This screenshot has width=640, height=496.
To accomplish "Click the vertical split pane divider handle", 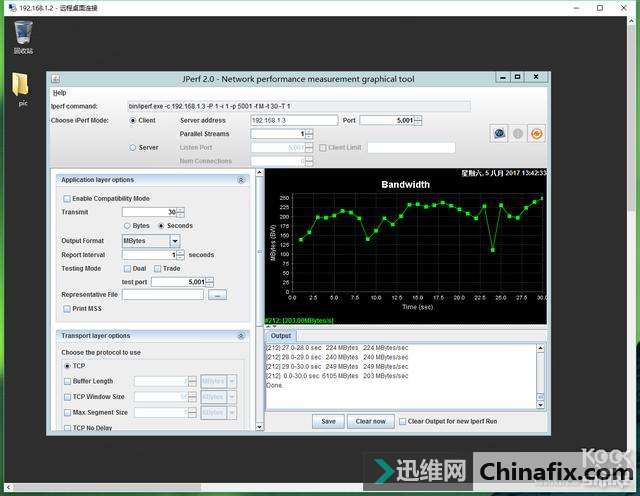I will click(260, 251).
